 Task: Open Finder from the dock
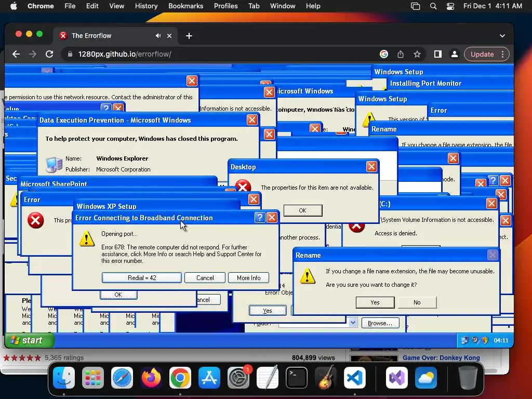[64, 378]
